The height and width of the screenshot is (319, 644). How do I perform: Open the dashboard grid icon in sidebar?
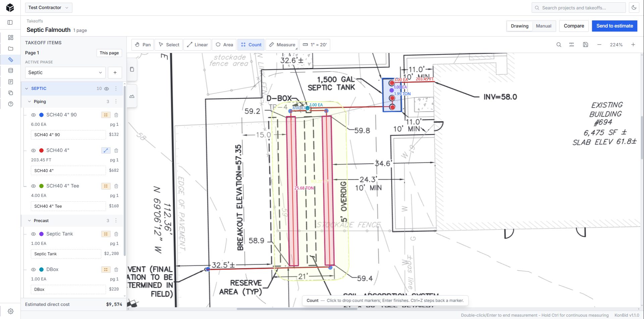click(10, 38)
